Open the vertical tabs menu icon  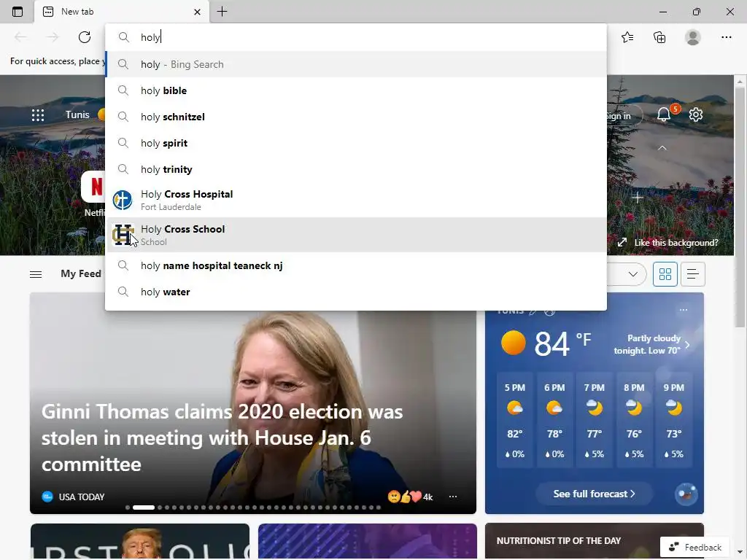[x=18, y=12]
